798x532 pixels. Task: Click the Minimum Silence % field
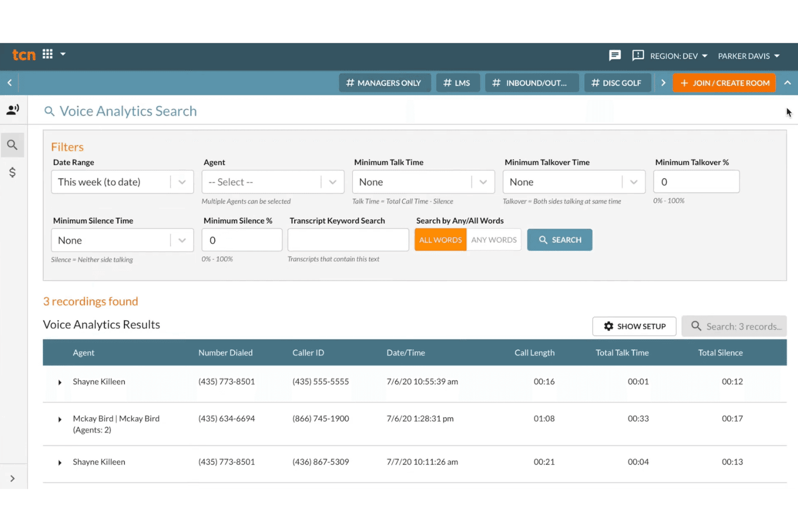pos(242,240)
